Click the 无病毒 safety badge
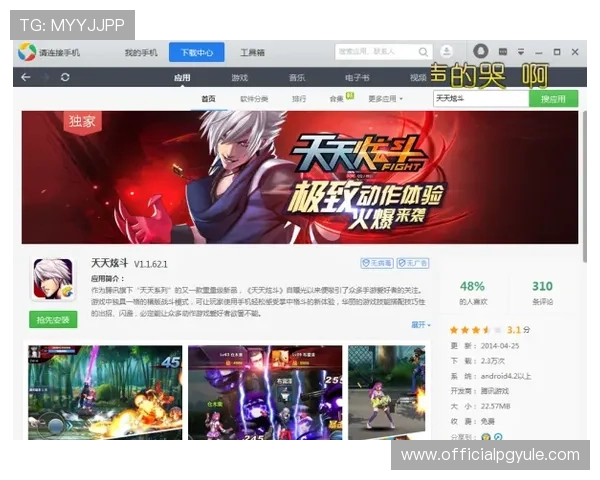600x480 pixels. click(377, 263)
